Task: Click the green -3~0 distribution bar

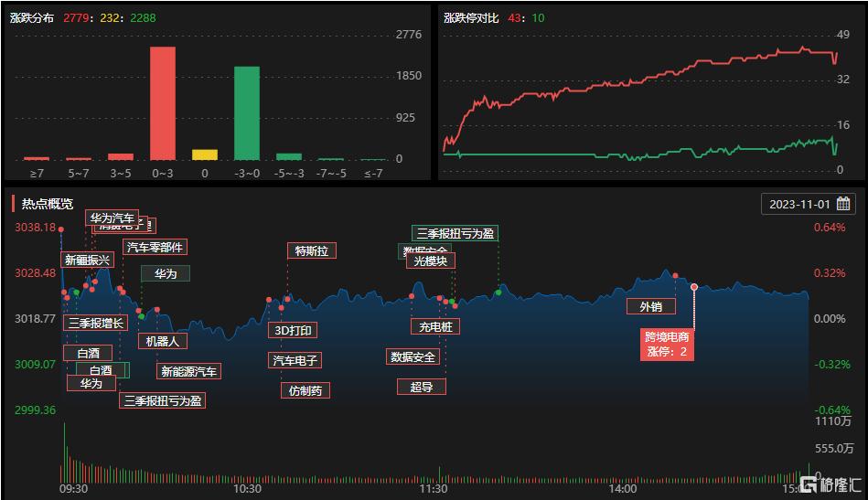Action: 247,113
